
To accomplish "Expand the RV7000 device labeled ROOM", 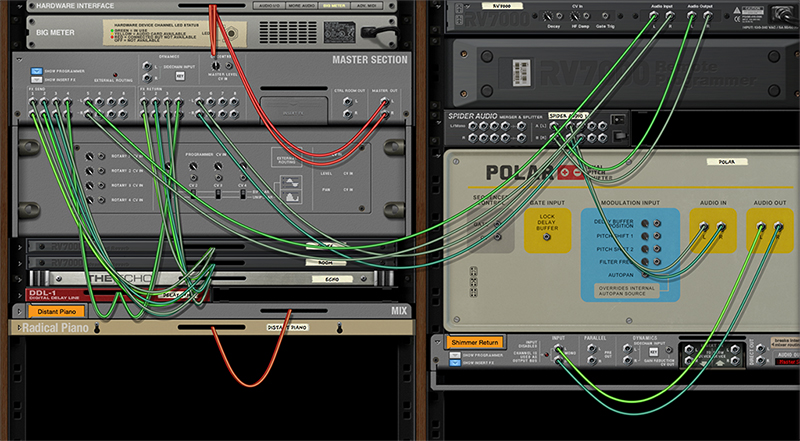I will tap(19, 263).
